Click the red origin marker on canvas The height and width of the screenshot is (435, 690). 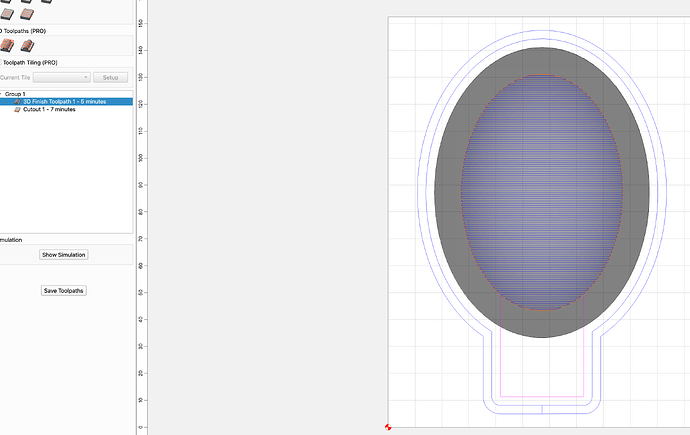tap(388, 427)
